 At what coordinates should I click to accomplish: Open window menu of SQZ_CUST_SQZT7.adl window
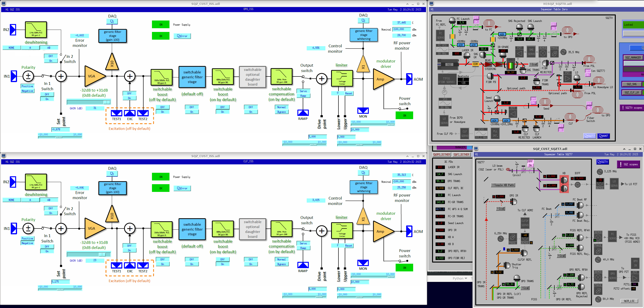coord(476,149)
